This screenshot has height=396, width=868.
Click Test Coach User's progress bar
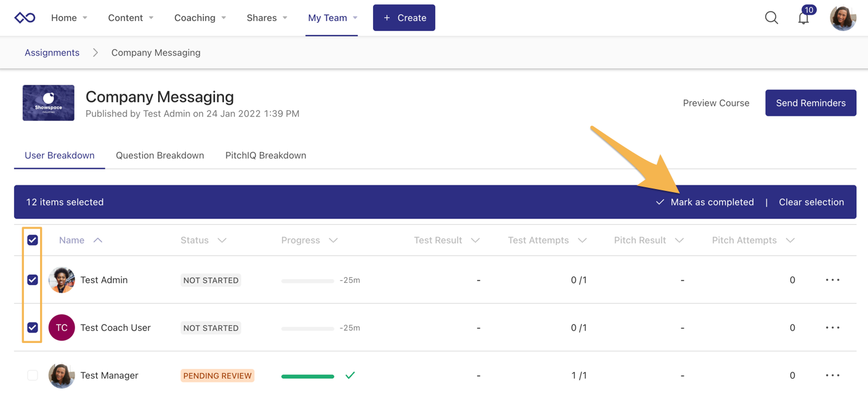pos(308,329)
